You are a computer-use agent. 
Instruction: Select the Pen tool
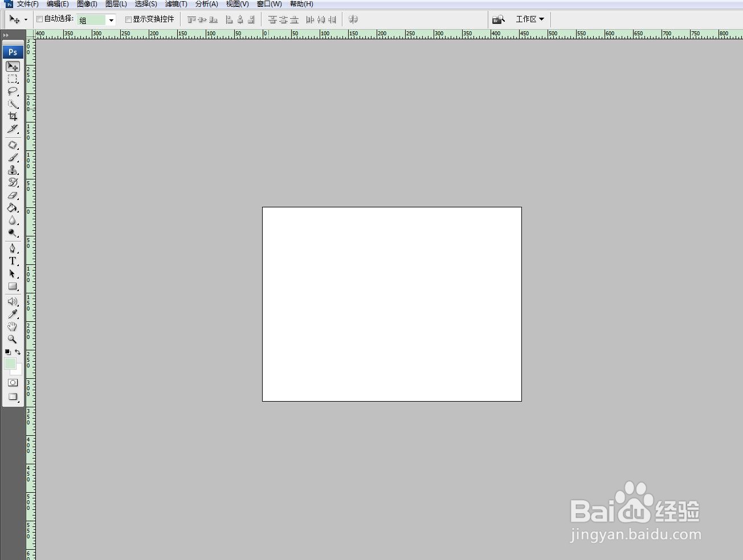tap(13, 248)
